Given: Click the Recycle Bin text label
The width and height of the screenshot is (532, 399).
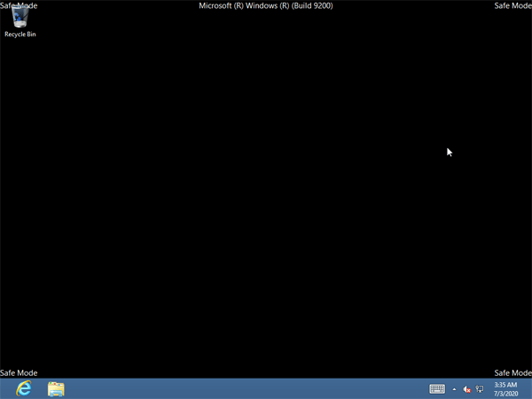Looking at the screenshot, I should [20, 35].
